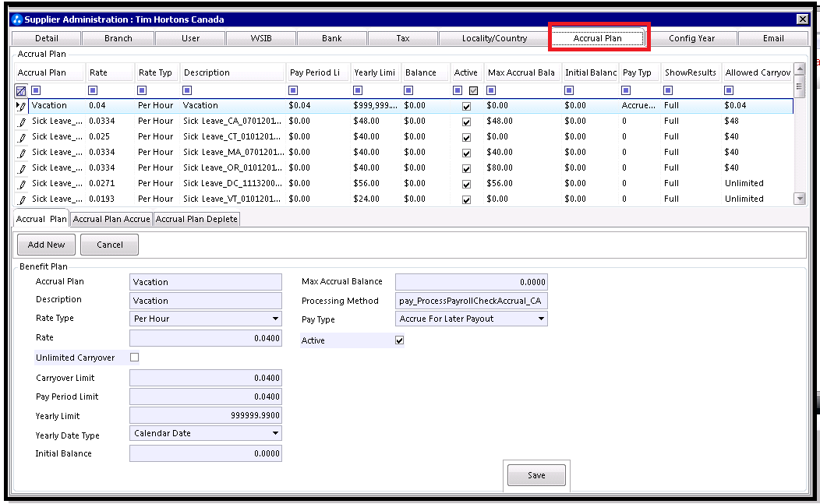The height and width of the screenshot is (504, 820).
Task: Click the Accrual Plan field containing Vacation in the form
Action: coord(206,282)
